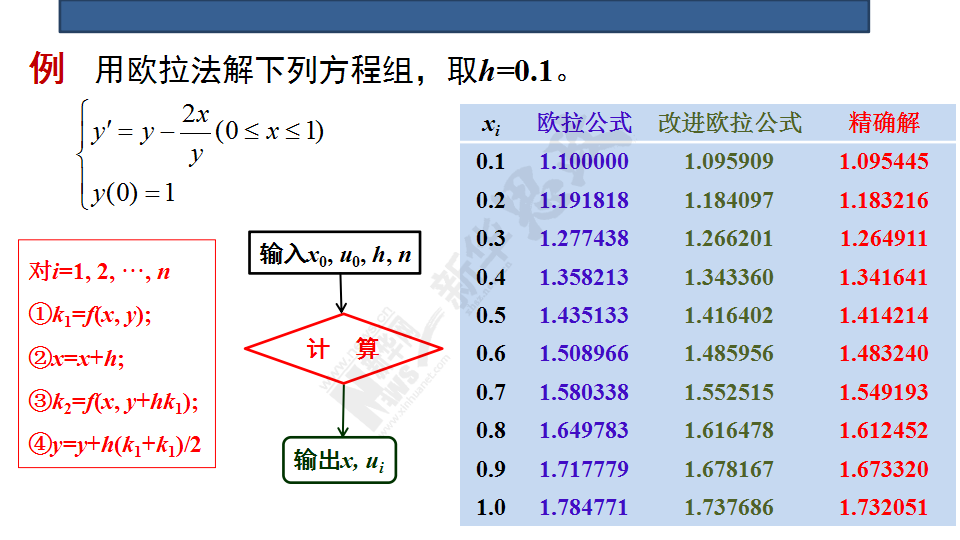Viewport: 960px width, 540px height.
Task: Click improved Euler value 1.343360
Action: pyautogui.click(x=729, y=277)
